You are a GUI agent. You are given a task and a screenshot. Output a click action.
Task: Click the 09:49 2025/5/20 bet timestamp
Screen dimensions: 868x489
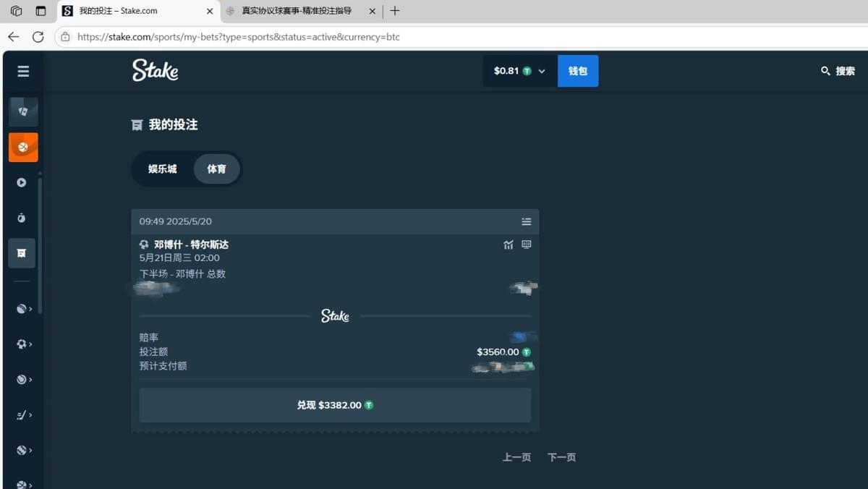[176, 221]
